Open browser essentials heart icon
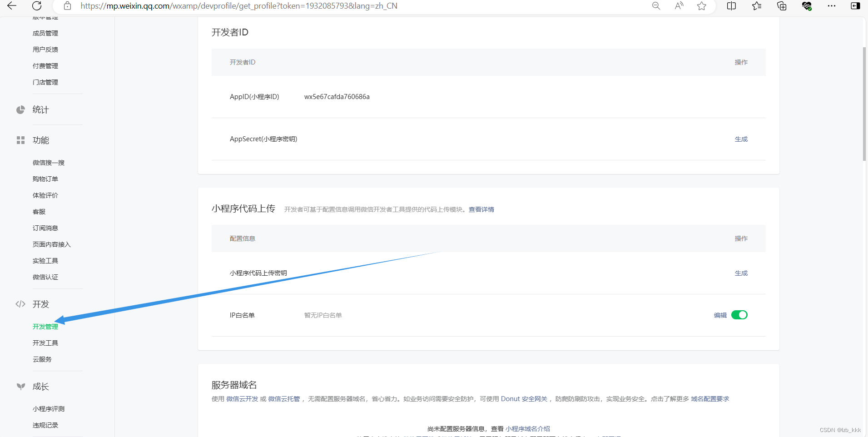 [x=807, y=6]
